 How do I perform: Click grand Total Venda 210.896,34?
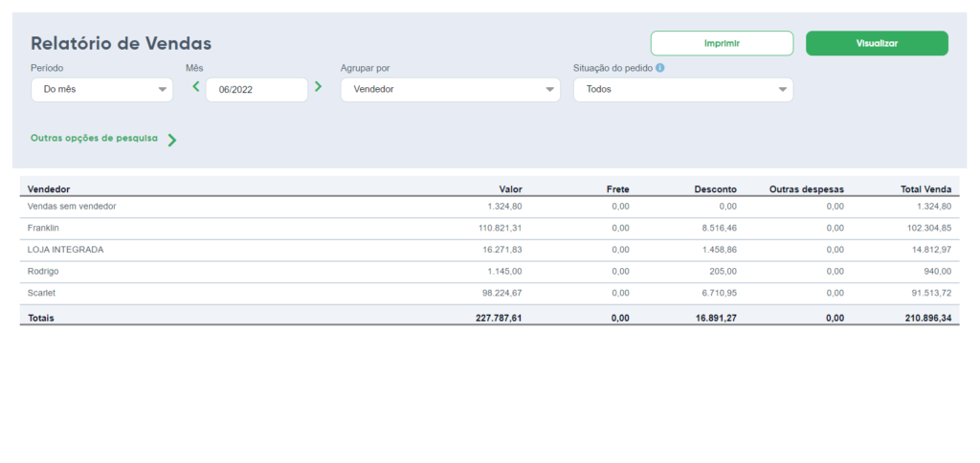[928, 318]
